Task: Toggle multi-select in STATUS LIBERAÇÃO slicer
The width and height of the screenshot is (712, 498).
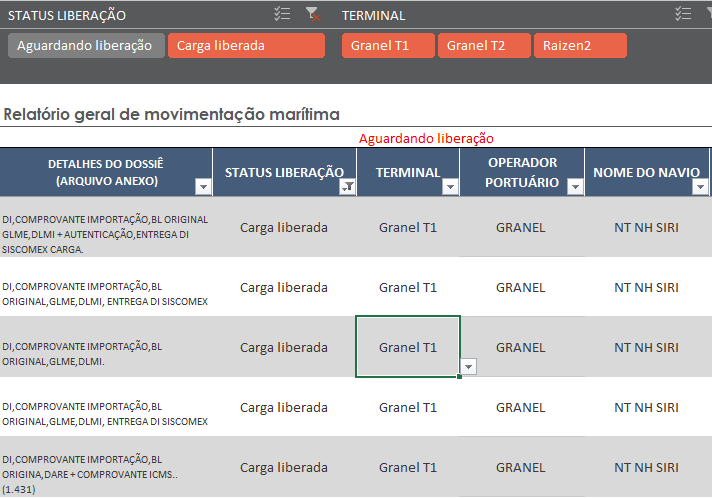Action: pos(282,14)
